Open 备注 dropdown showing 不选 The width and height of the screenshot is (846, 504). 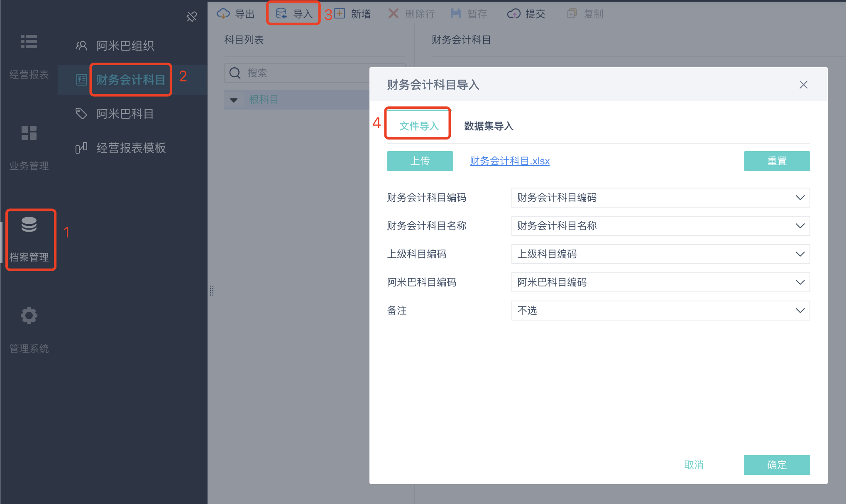660,311
